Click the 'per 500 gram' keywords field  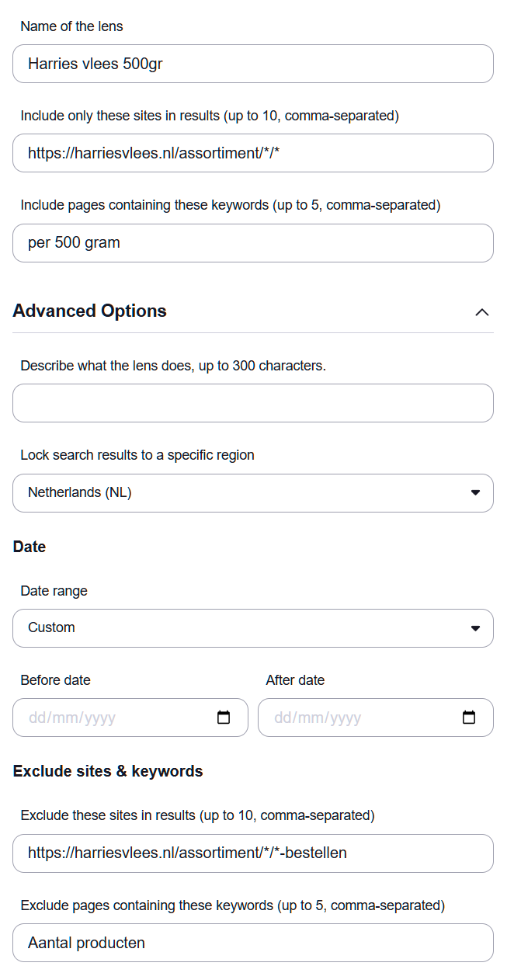tap(253, 243)
